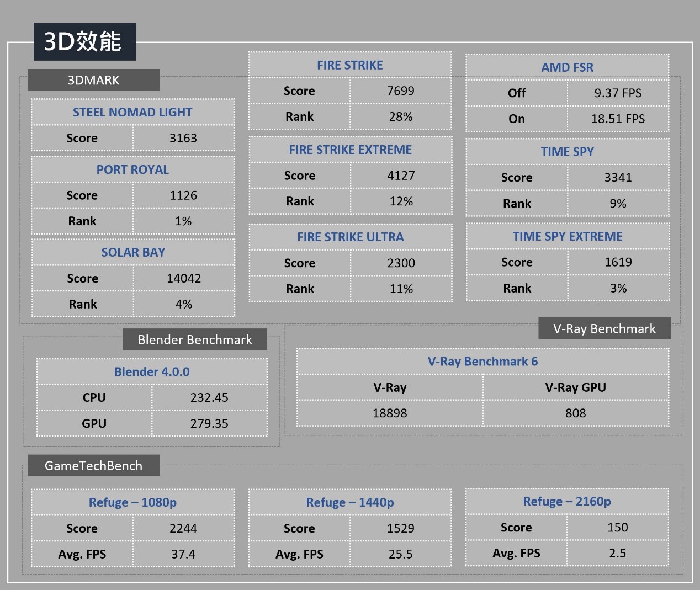The width and height of the screenshot is (700, 590).
Task: Click the TIME SPY EXTREME header
Action: coord(568,236)
